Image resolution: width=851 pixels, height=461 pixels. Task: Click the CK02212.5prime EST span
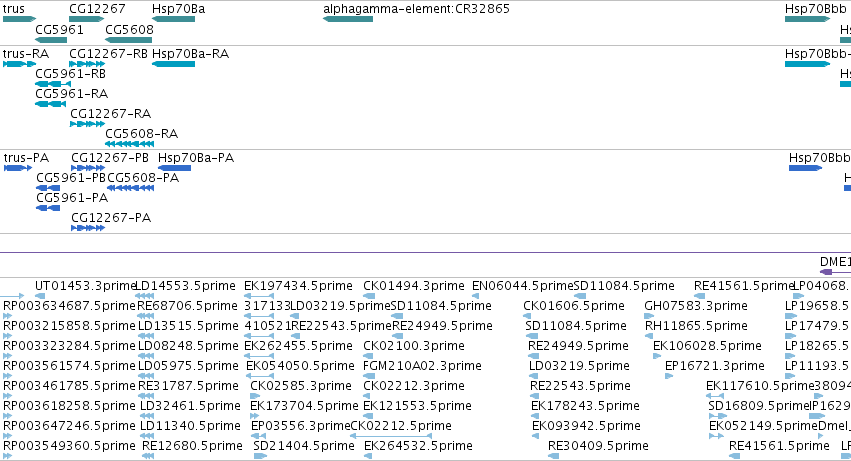click(391, 435)
